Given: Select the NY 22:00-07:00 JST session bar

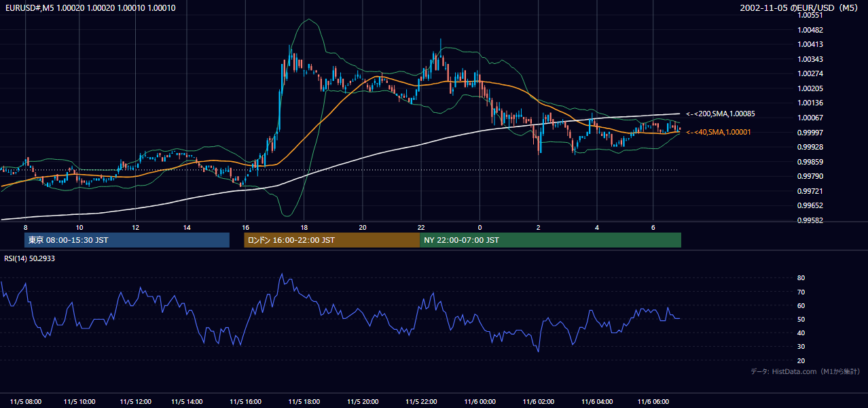Looking at the screenshot, I should click(x=550, y=240).
